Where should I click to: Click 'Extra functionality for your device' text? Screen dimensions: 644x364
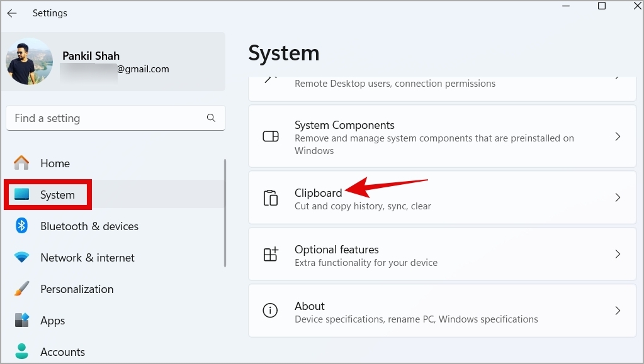click(366, 263)
